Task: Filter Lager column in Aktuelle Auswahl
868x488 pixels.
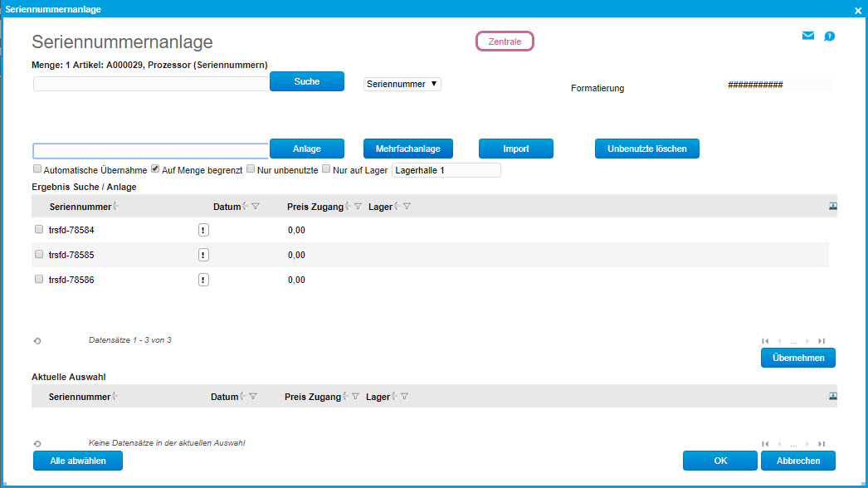Action: [404, 397]
